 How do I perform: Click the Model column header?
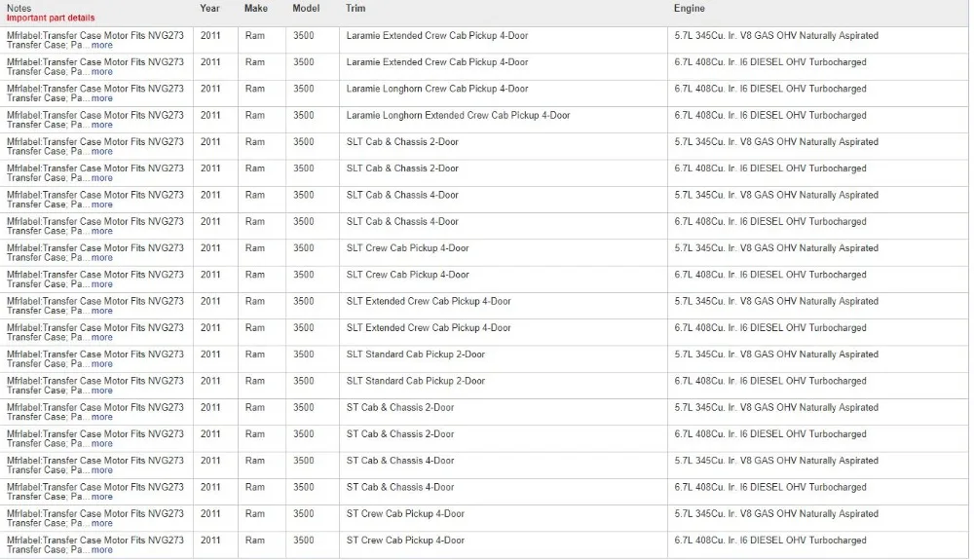[306, 8]
